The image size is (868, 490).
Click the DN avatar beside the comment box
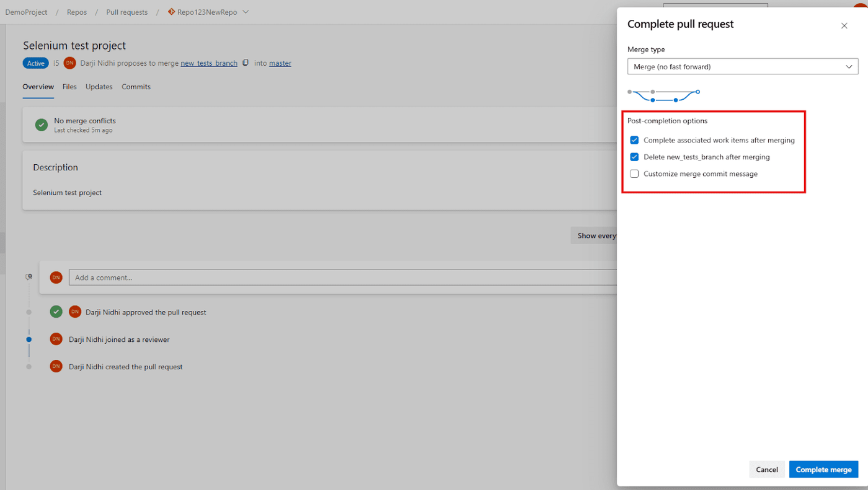pyautogui.click(x=56, y=278)
